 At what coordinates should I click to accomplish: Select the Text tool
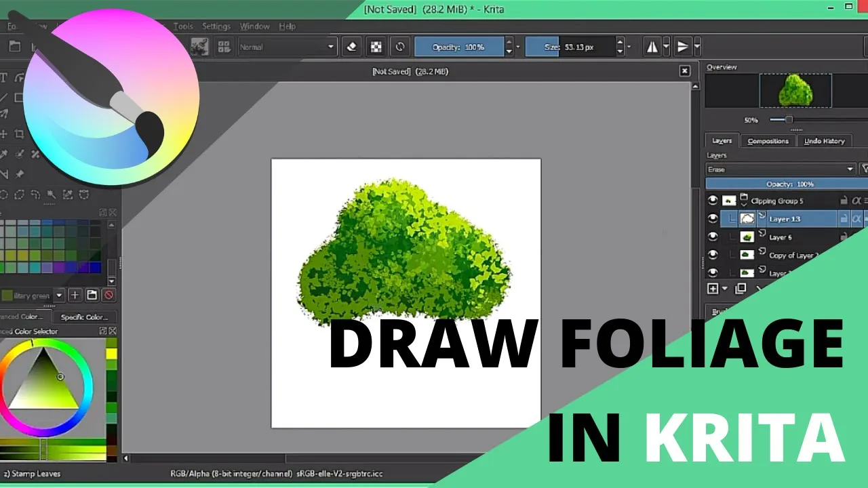(x=4, y=79)
